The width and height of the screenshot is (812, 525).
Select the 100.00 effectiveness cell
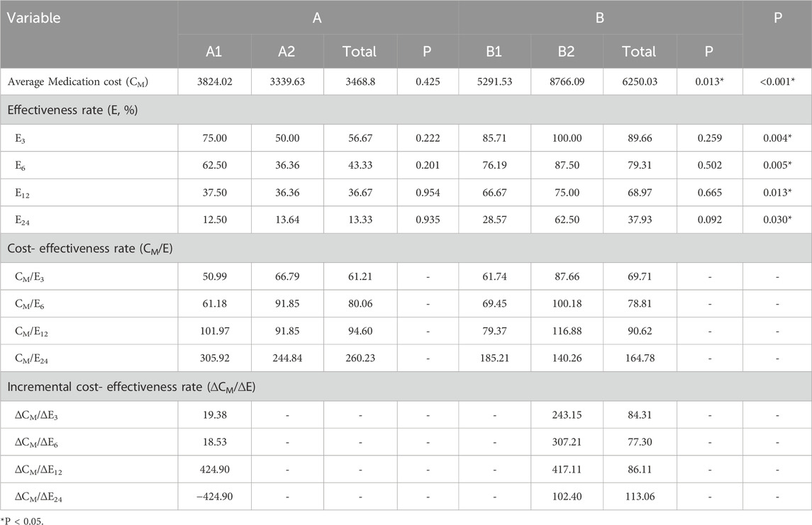564,139
